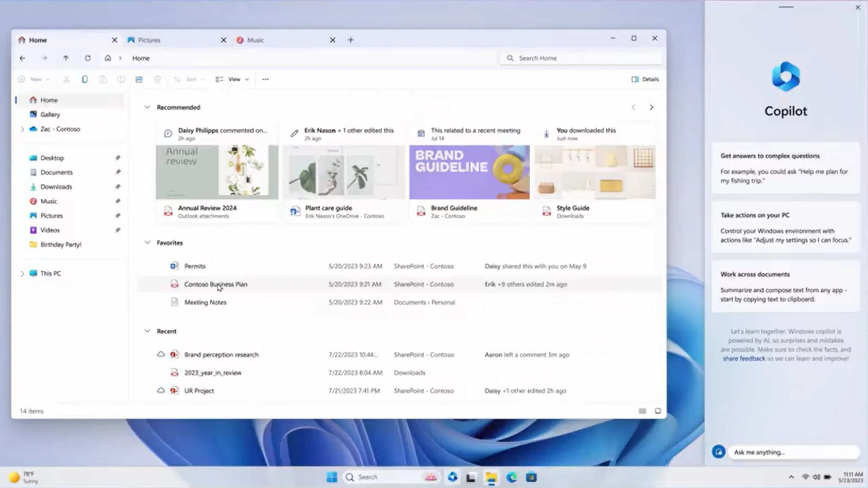Click the next arrow in Recommended carousel
The image size is (868, 488).
click(651, 107)
